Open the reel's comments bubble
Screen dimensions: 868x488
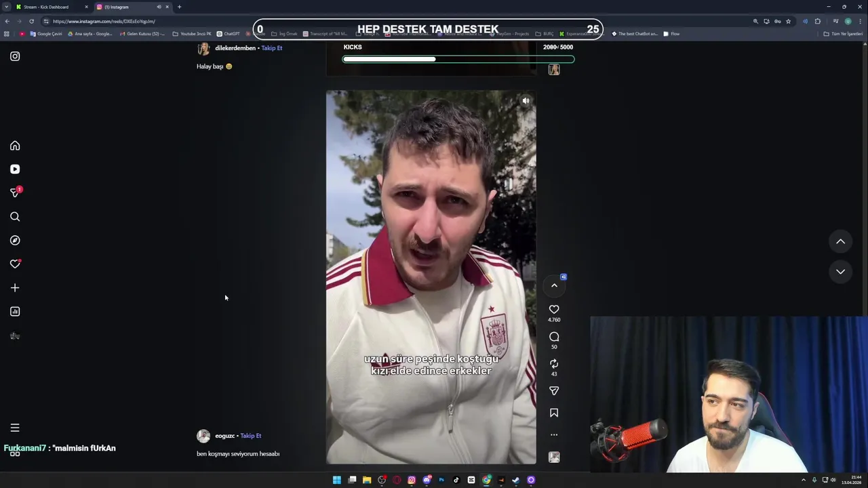click(554, 337)
